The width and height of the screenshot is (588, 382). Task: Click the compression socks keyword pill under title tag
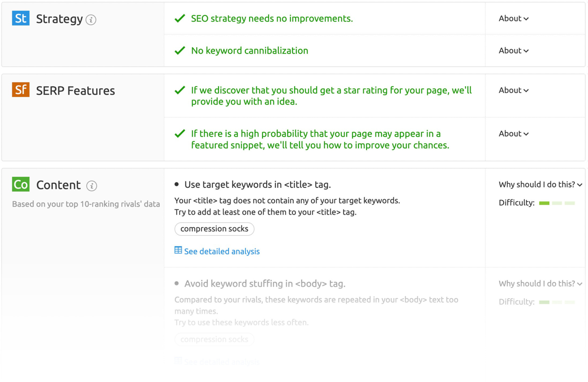214,229
